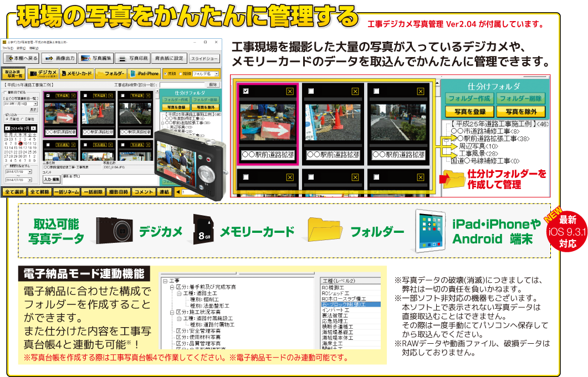Collapse the 区分:着手前及び完成写真 tree node
This screenshot has height=377, width=588.
pyautogui.click(x=172, y=287)
